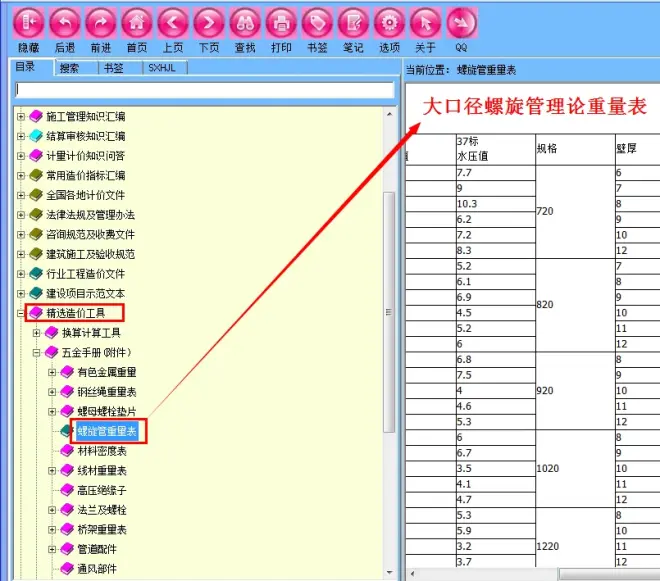660x581 pixels.
Task: Open the 首页 (Home) icon
Action: click(137, 22)
